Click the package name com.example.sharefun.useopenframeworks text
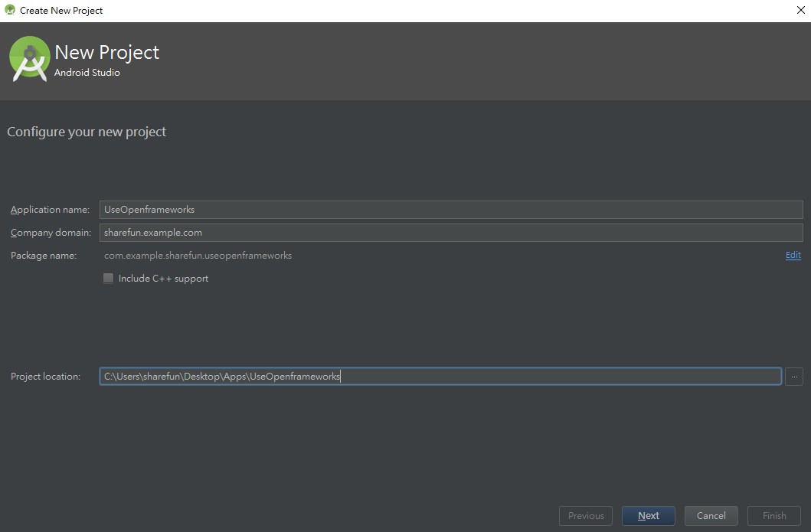 click(198, 256)
